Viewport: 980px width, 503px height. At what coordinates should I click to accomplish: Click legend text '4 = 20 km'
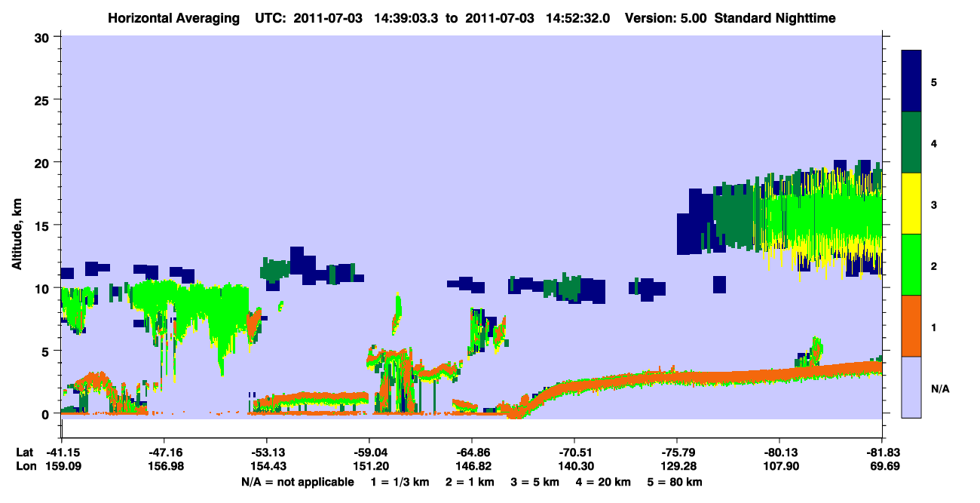[x=605, y=482]
